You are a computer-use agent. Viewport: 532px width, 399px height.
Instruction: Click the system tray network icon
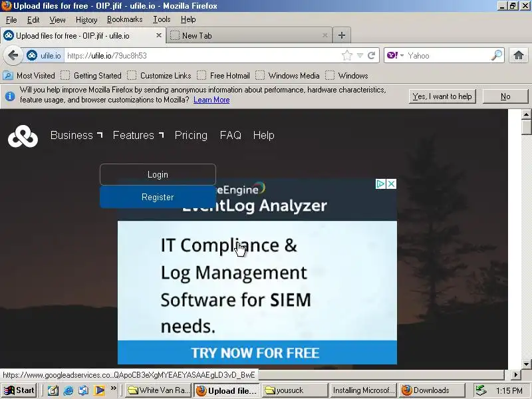480,390
